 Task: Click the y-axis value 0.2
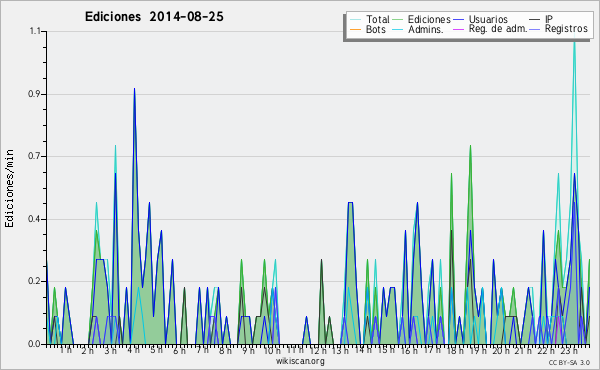click(35, 281)
